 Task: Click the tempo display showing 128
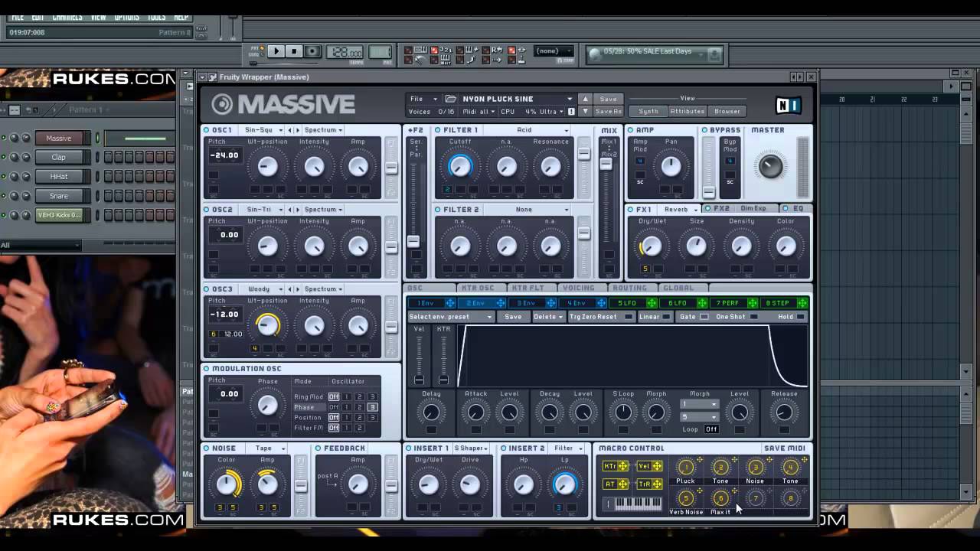pyautogui.click(x=345, y=53)
